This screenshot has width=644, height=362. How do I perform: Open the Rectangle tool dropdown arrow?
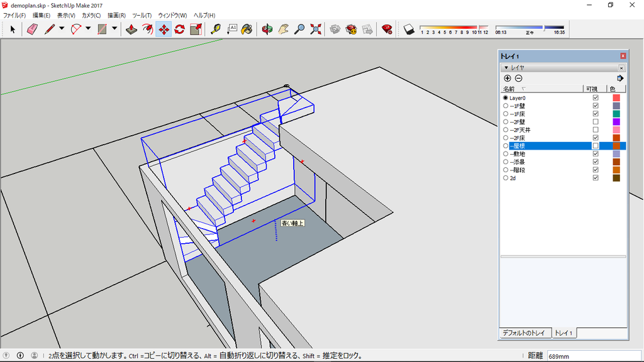(114, 29)
